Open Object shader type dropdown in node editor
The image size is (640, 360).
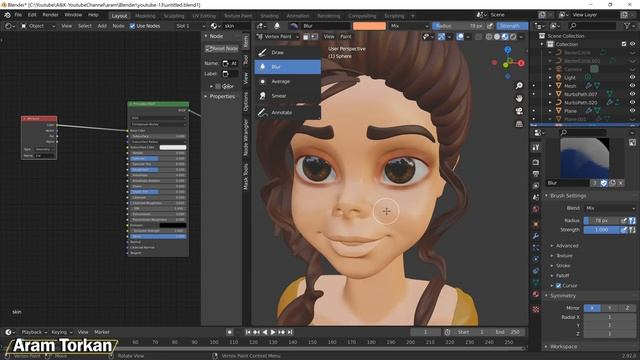tap(38, 26)
